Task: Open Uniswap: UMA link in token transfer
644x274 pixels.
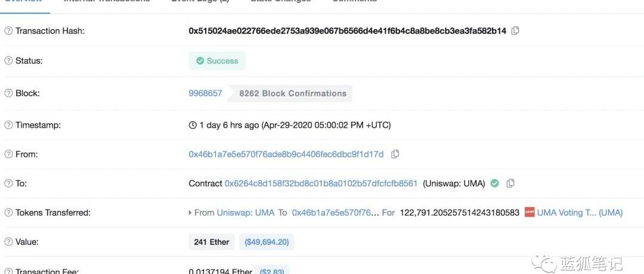Action: [246, 213]
